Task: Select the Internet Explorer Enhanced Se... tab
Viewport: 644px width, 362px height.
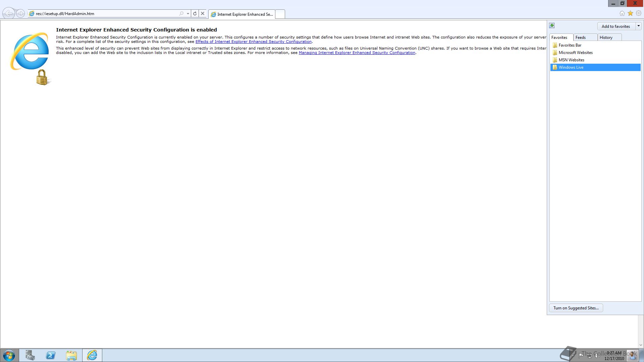Action: point(242,14)
